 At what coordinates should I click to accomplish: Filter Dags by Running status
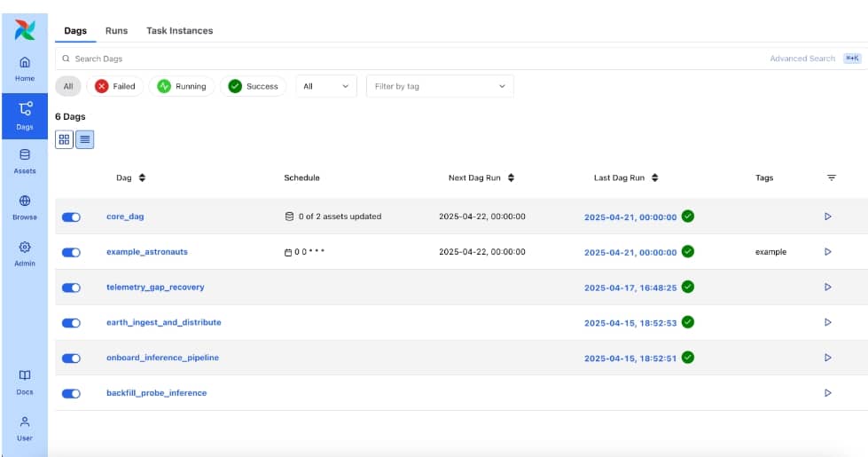coord(182,86)
